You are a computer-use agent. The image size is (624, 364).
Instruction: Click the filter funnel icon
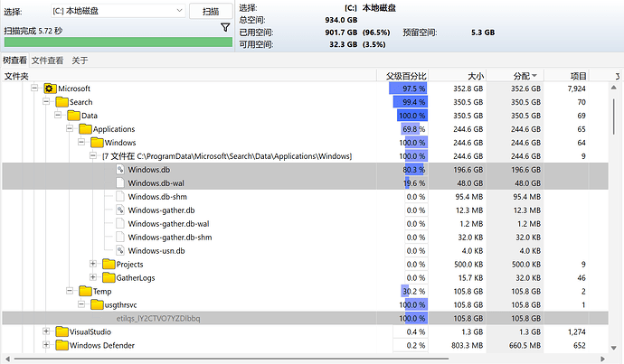pos(225,27)
